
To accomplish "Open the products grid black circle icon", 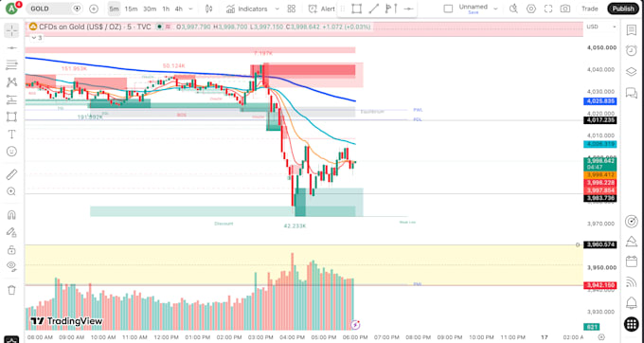I will coord(632,324).
